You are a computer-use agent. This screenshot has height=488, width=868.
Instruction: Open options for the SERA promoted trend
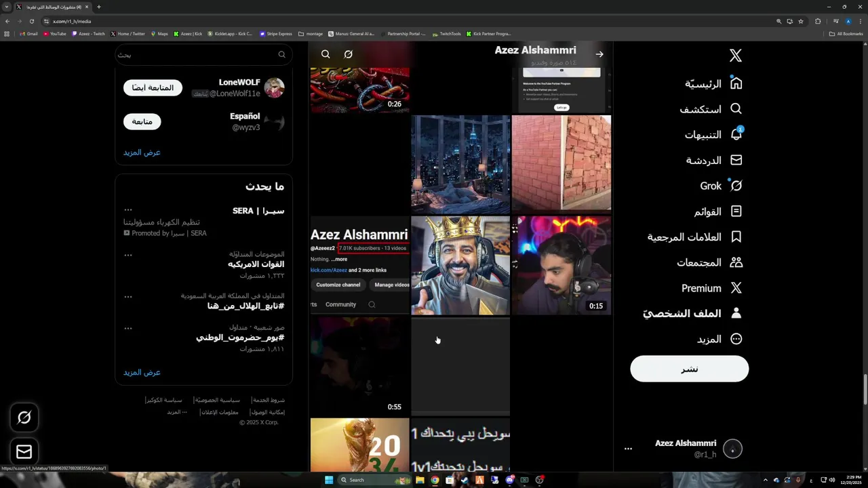coord(128,209)
